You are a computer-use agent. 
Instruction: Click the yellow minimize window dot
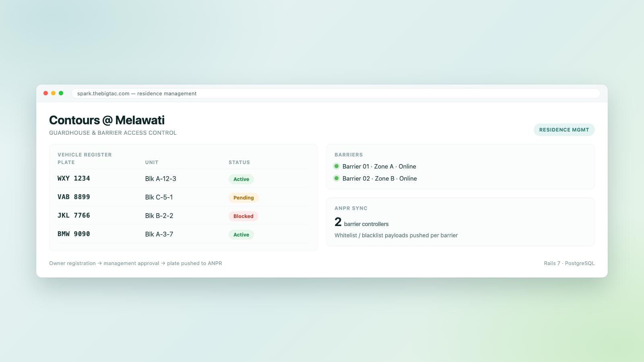tap(53, 93)
